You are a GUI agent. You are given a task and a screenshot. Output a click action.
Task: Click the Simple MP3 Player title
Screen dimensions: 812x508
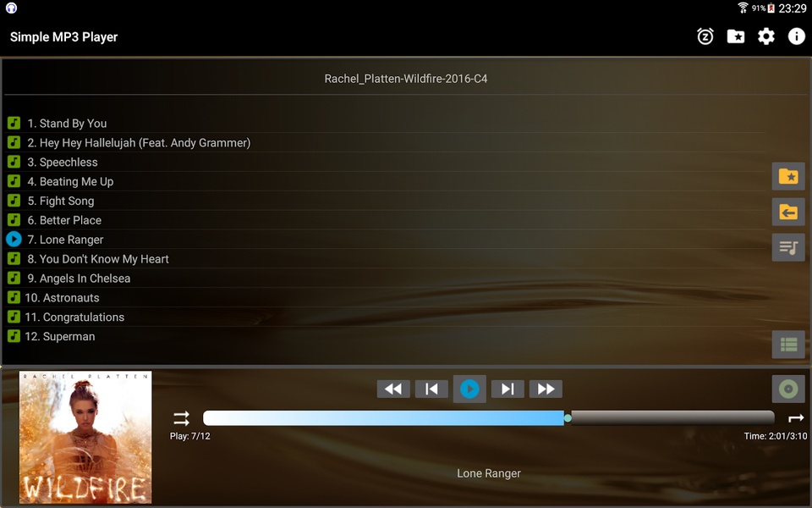pyautogui.click(x=63, y=36)
